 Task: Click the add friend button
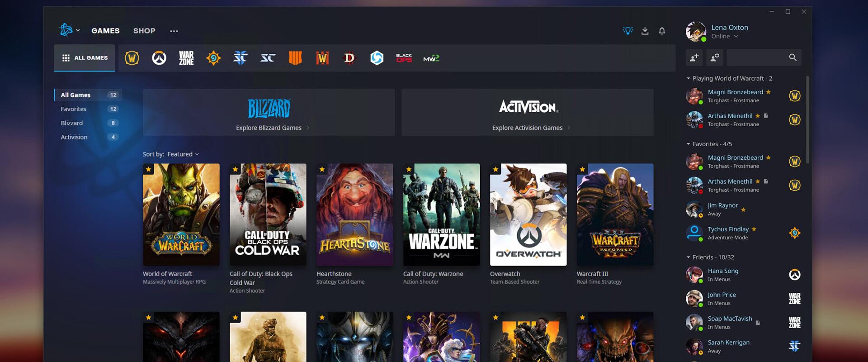point(694,57)
